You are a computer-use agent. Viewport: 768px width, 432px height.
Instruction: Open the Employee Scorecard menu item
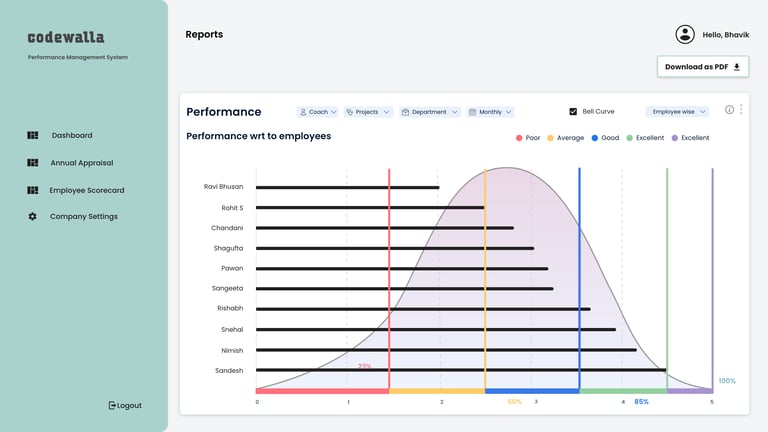coord(87,190)
